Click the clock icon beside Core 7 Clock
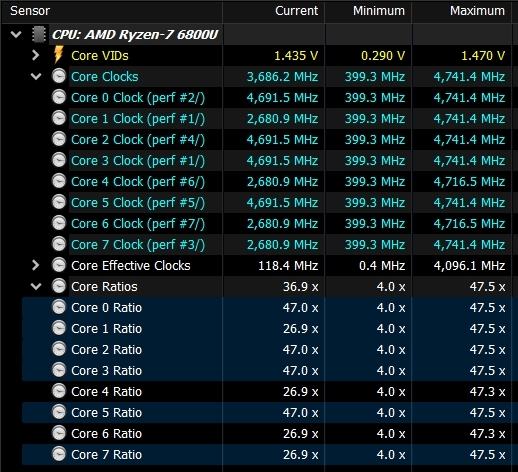 pos(59,244)
